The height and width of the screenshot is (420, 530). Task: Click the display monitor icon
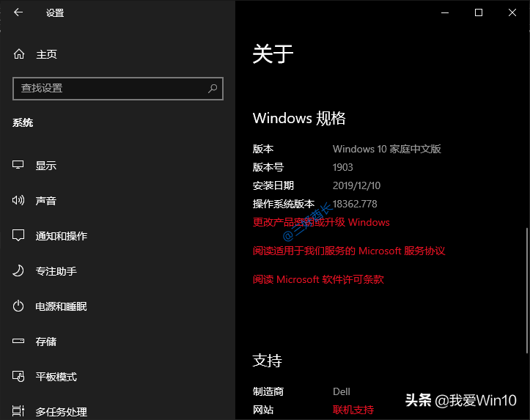(x=18, y=165)
